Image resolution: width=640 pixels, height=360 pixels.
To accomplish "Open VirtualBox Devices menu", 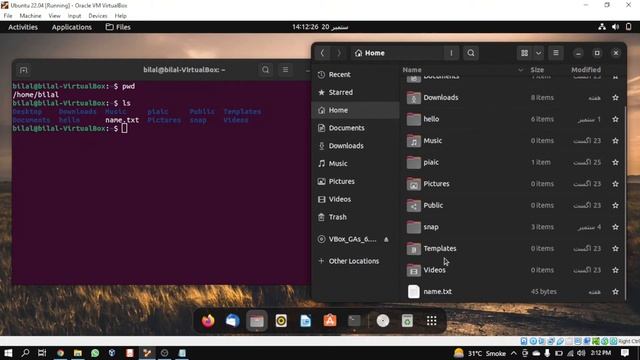I will pos(98,16).
